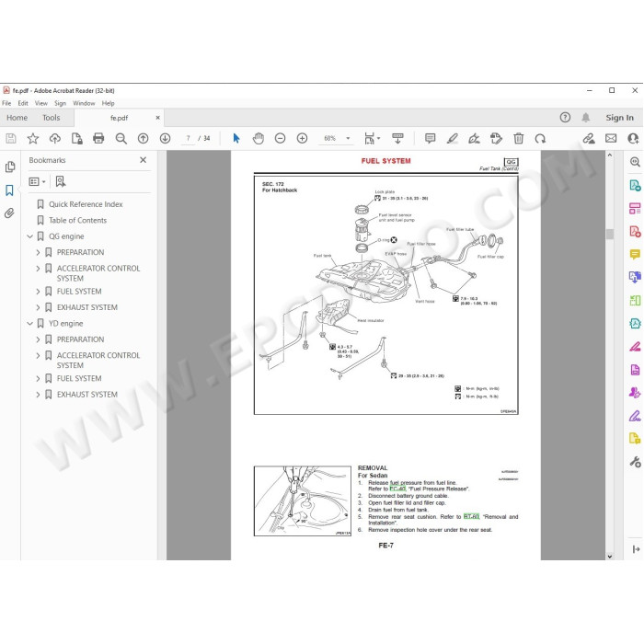Click the Sign document pen icon

474,138
